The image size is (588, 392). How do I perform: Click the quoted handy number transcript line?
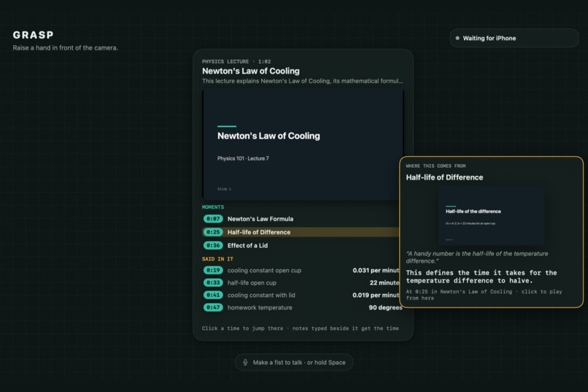click(477, 258)
